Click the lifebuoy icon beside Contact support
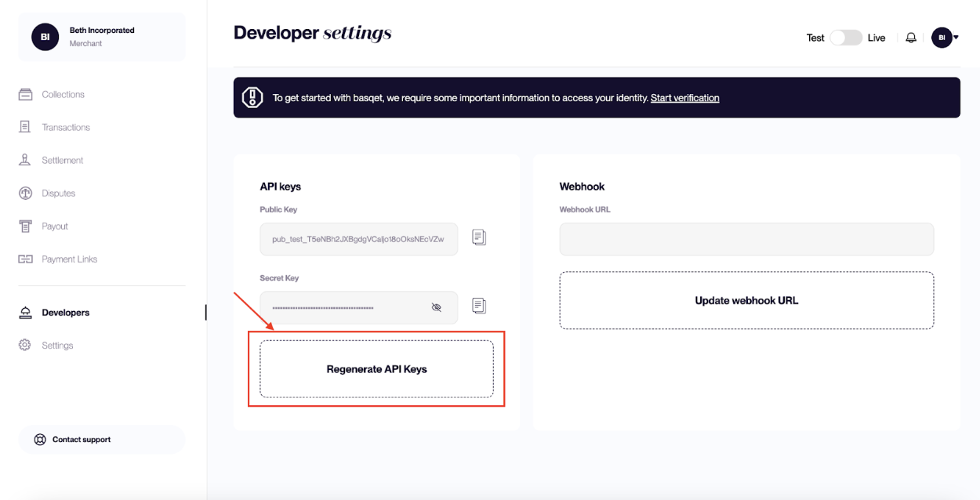 click(40, 440)
